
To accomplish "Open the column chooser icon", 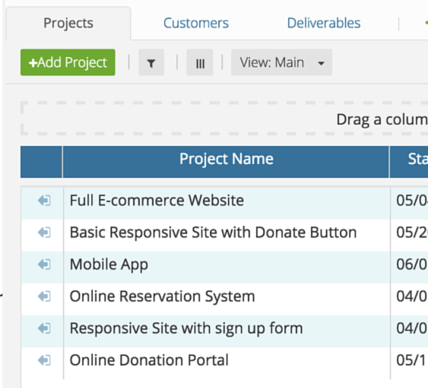I will click(200, 63).
